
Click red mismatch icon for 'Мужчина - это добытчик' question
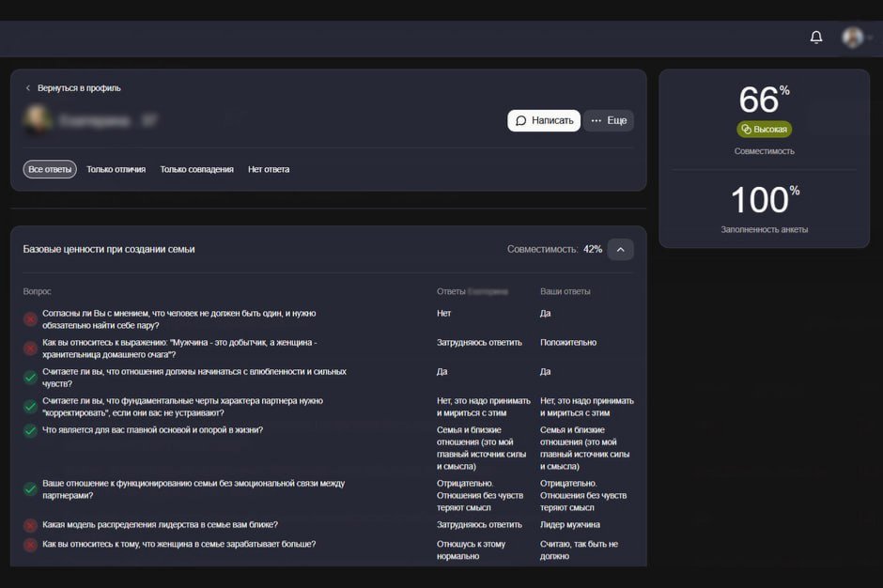click(30, 348)
